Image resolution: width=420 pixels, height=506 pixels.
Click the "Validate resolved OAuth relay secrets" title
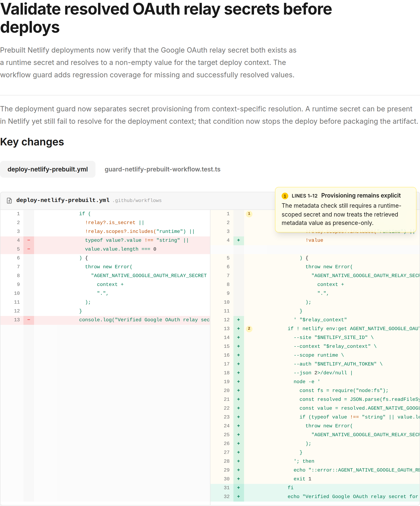[x=166, y=18]
